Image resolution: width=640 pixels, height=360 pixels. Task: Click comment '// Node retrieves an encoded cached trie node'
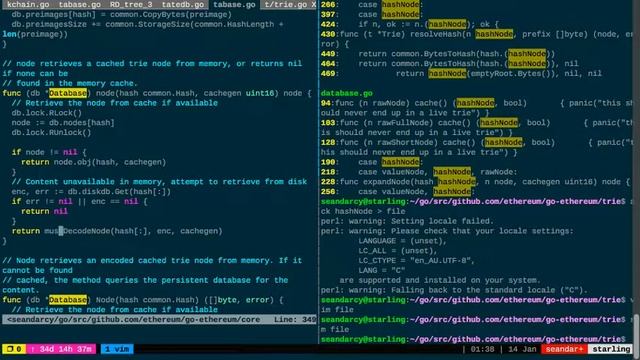pyautogui.click(x=152, y=260)
